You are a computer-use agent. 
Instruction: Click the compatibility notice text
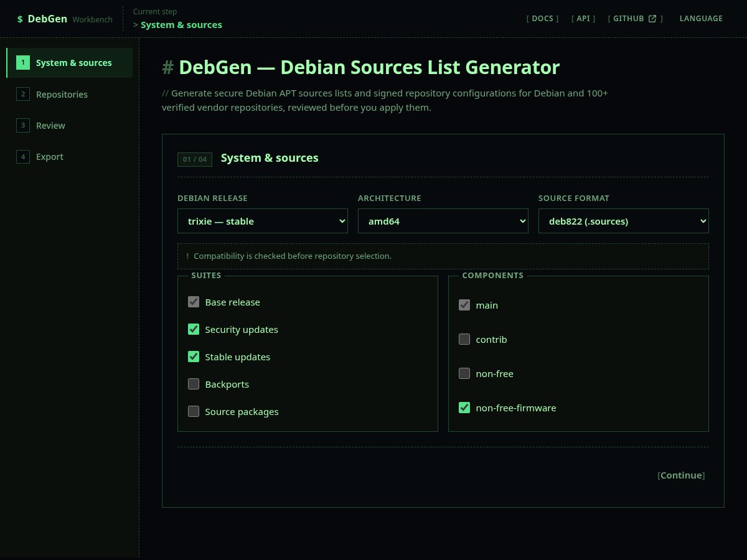293,256
